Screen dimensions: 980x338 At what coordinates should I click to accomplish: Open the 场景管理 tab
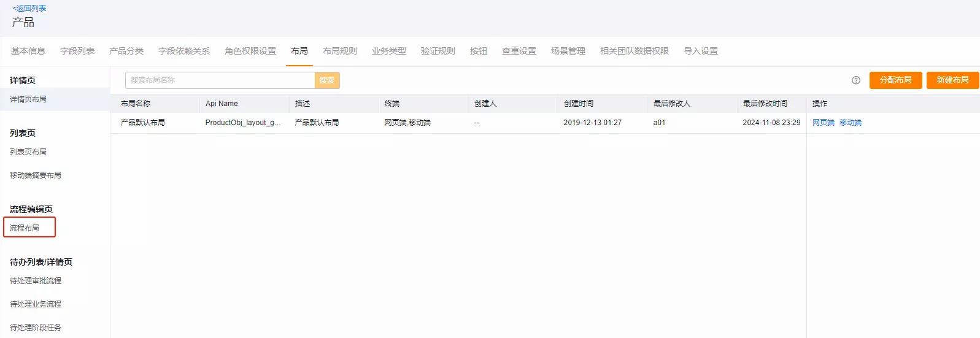(568, 51)
